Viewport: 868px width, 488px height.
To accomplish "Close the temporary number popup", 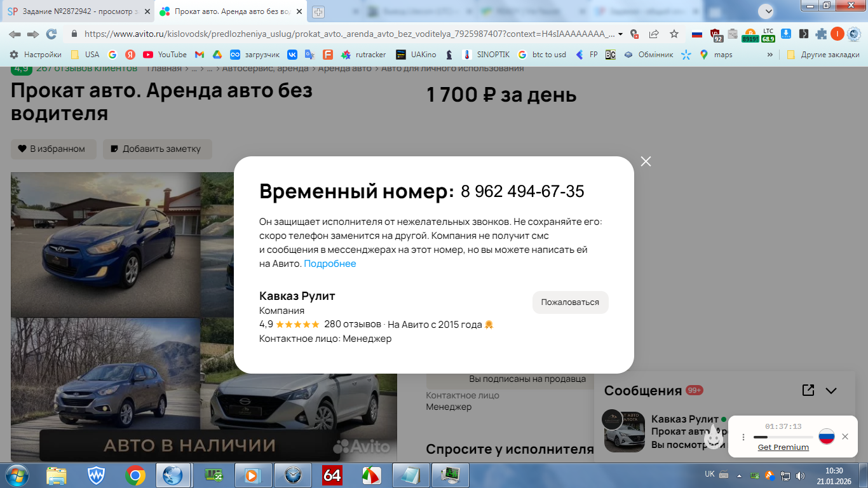I will click(x=646, y=161).
